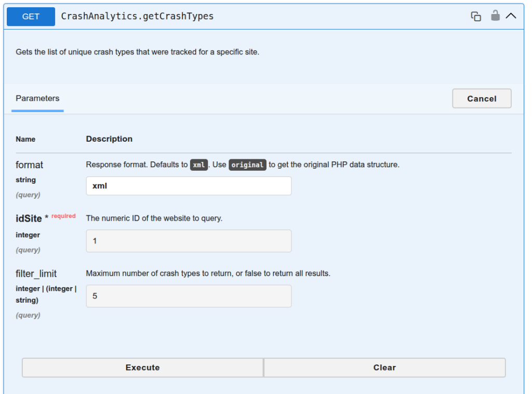This screenshot has height=394, width=532.
Task: Copy the endpoint path to clipboard
Action: [476, 16]
